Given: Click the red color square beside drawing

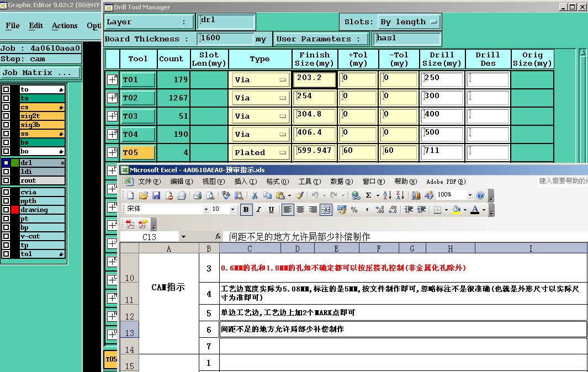Looking at the screenshot, I should tap(14, 210).
